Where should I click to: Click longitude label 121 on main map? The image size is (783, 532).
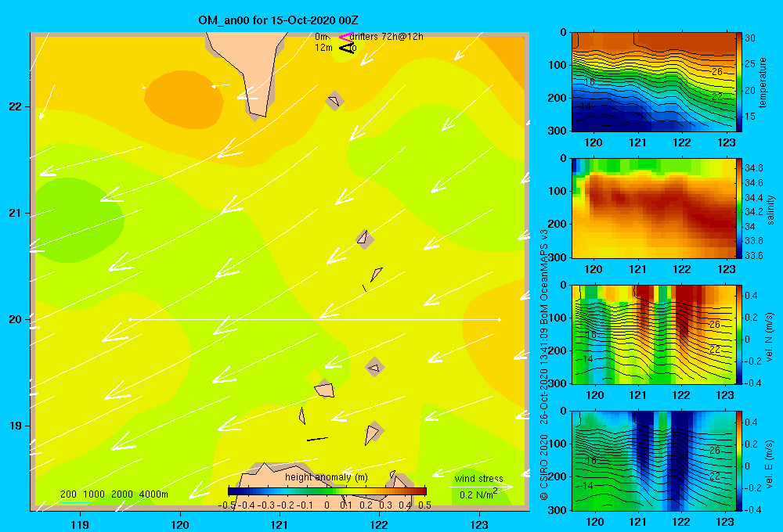point(280,524)
